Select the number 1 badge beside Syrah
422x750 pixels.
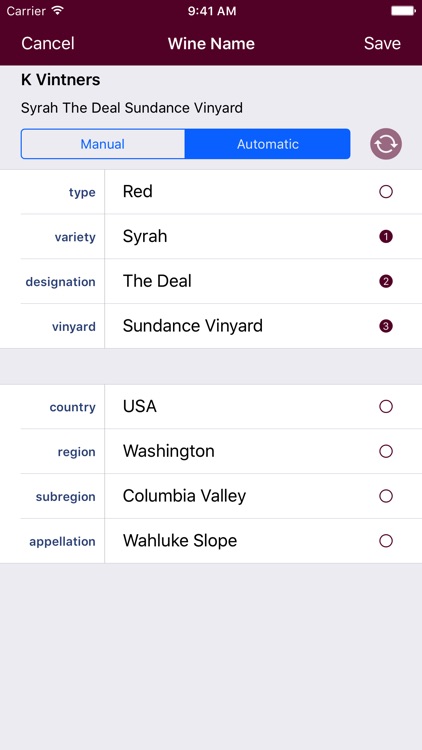[x=386, y=236]
